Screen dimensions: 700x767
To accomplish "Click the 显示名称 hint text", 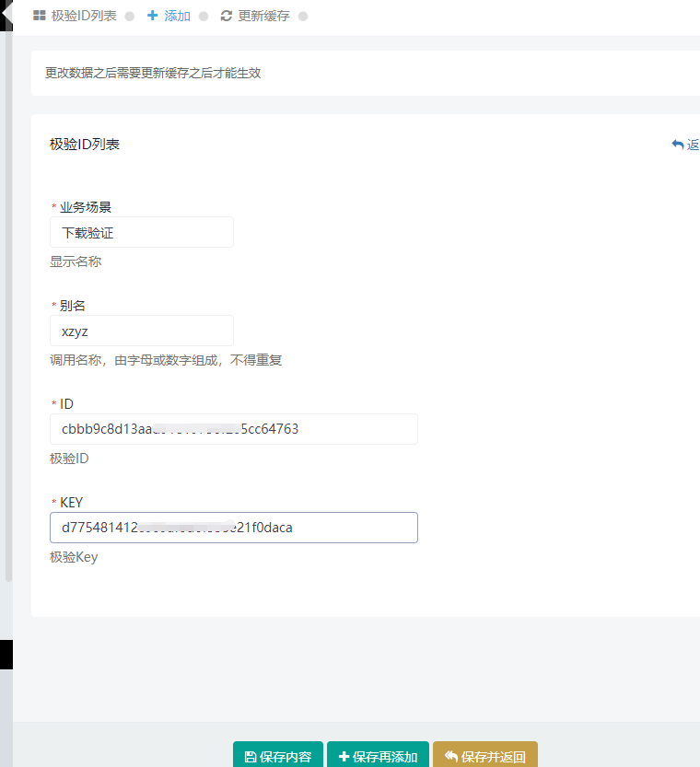I will pyautogui.click(x=76, y=261).
